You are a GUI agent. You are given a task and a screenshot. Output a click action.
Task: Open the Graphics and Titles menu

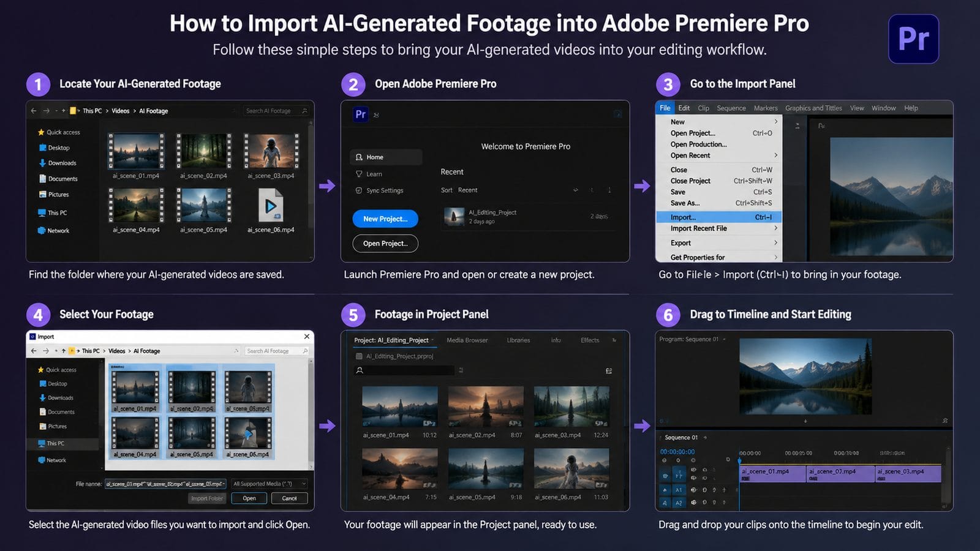813,108
